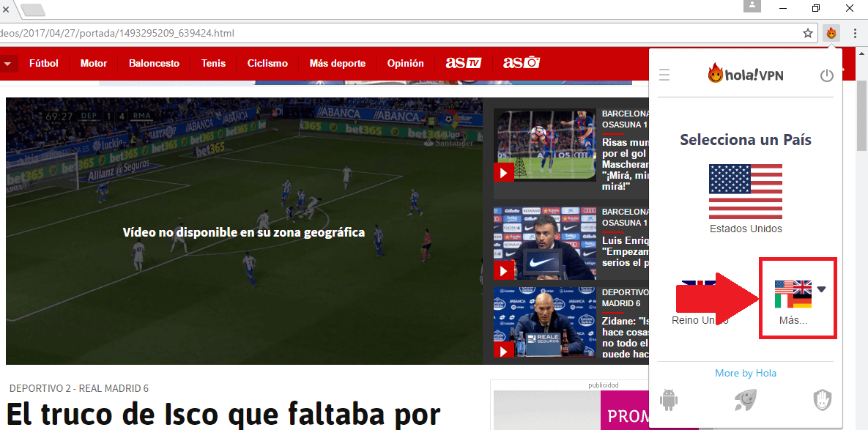Open the Más deporte menu section
Viewport: 868px width, 430px height.
[338, 63]
